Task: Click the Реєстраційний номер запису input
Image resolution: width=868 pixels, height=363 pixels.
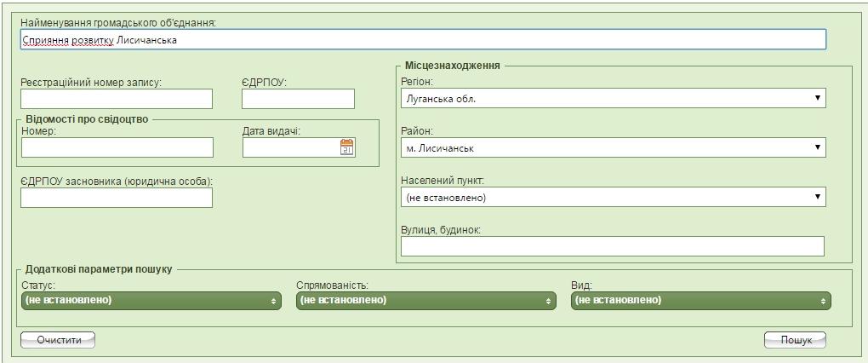Action: tap(117, 99)
